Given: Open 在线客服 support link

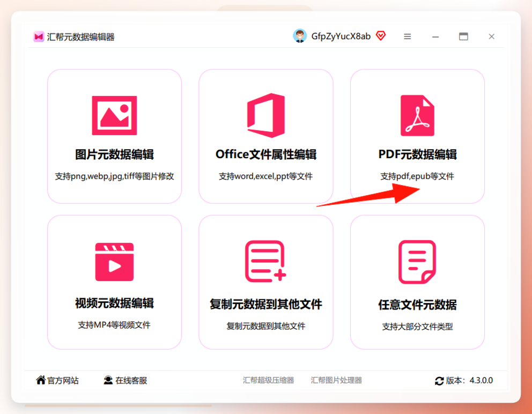Looking at the screenshot, I should 131,380.
